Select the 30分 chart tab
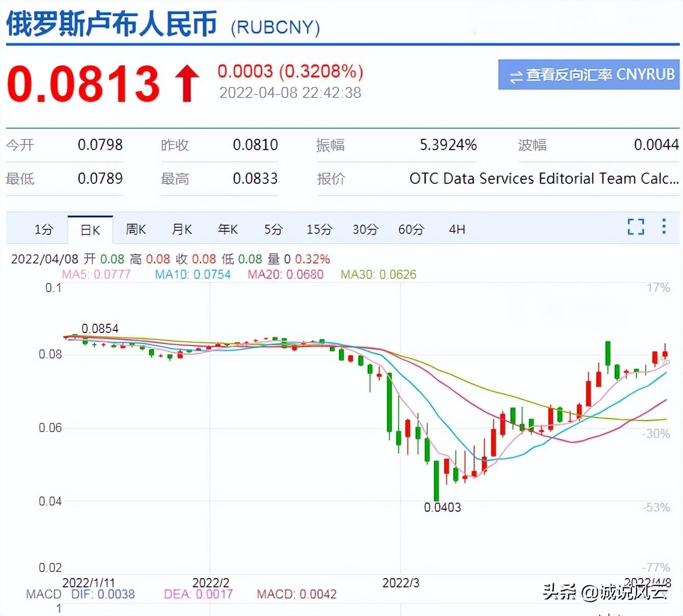The height and width of the screenshot is (616, 683). click(365, 229)
